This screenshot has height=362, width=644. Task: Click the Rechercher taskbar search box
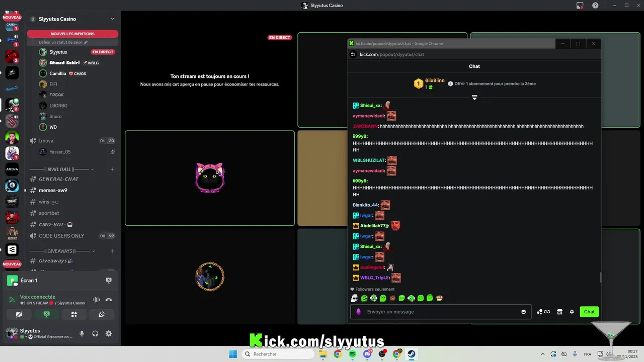pos(278,354)
